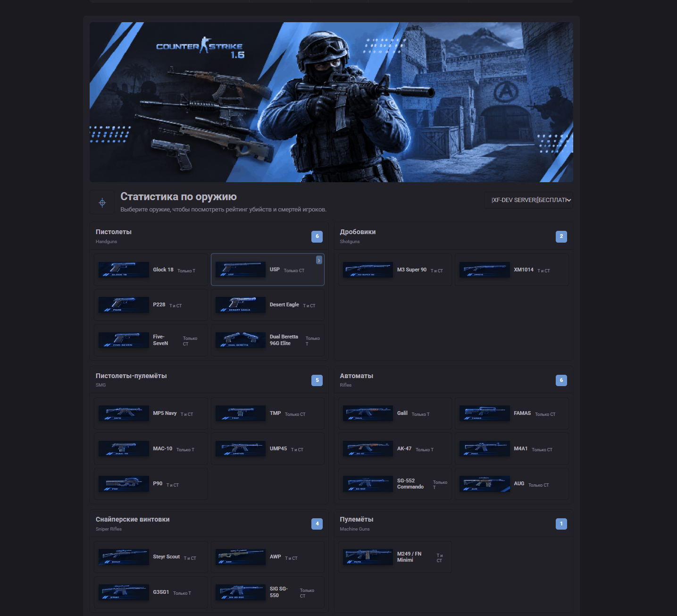Choose the MAC-10 weapon image
The image size is (677, 616).
point(124,448)
